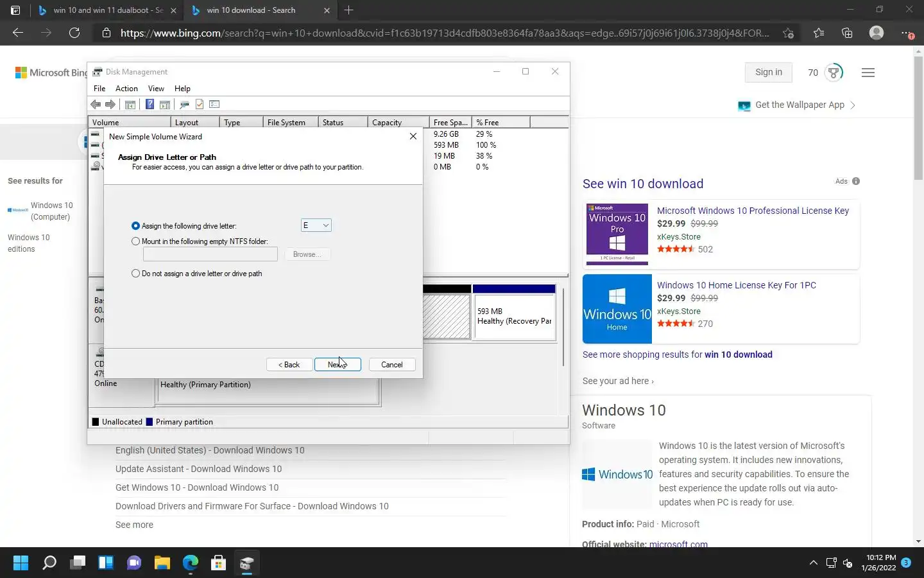
Task: Open Bing hamburger menu
Action: [868, 73]
